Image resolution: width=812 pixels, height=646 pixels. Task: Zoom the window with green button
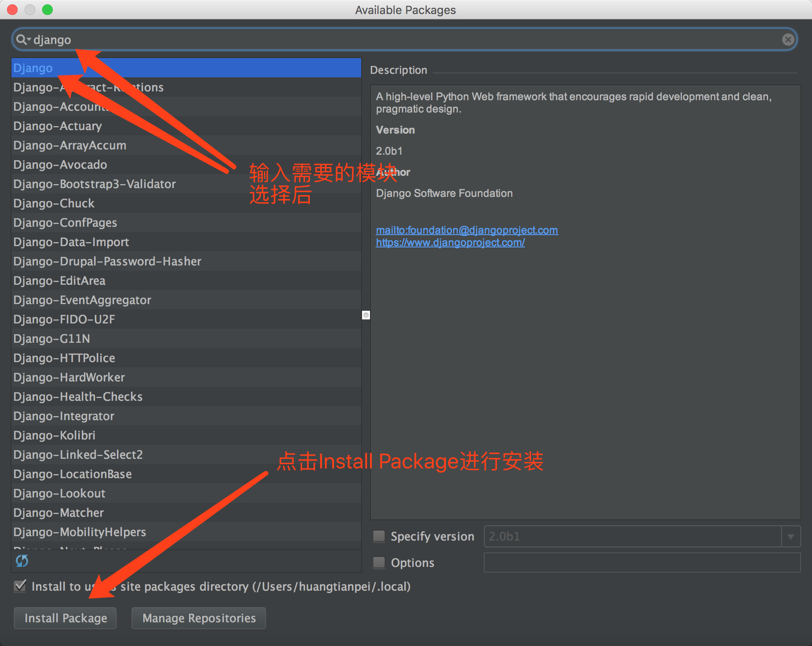click(47, 10)
